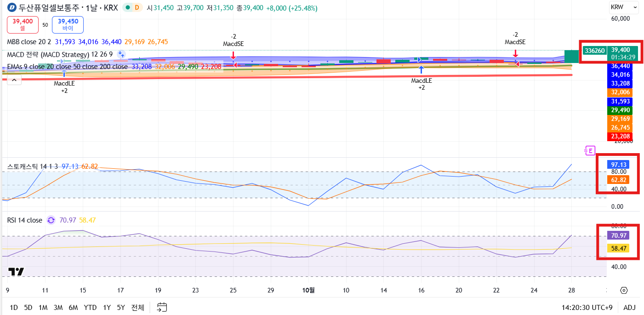Click the 29,490 green price axis label
This screenshot has height=315, width=644.
[621, 110]
